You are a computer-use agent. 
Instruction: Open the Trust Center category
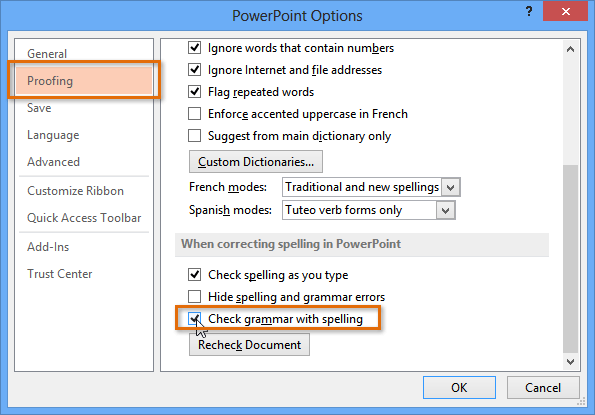point(84,274)
